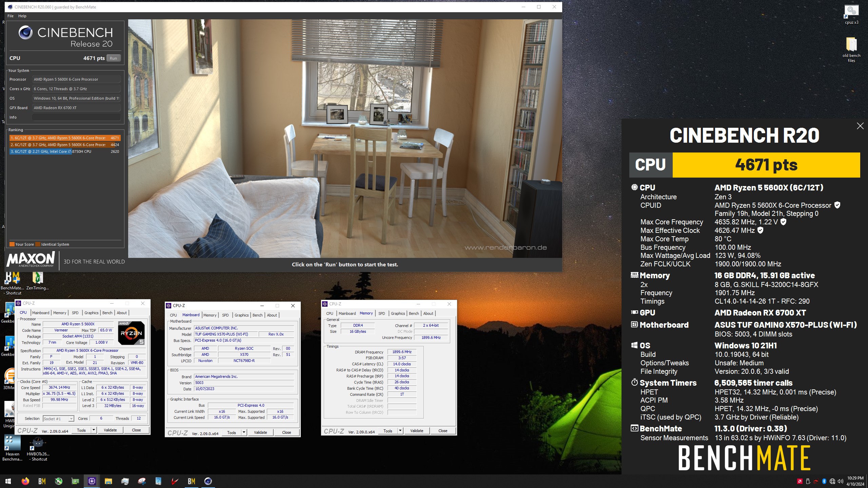The height and width of the screenshot is (488, 868).
Task: Click the BenchMate taskbar icon beside Firefox
Action: pyautogui.click(x=42, y=481)
